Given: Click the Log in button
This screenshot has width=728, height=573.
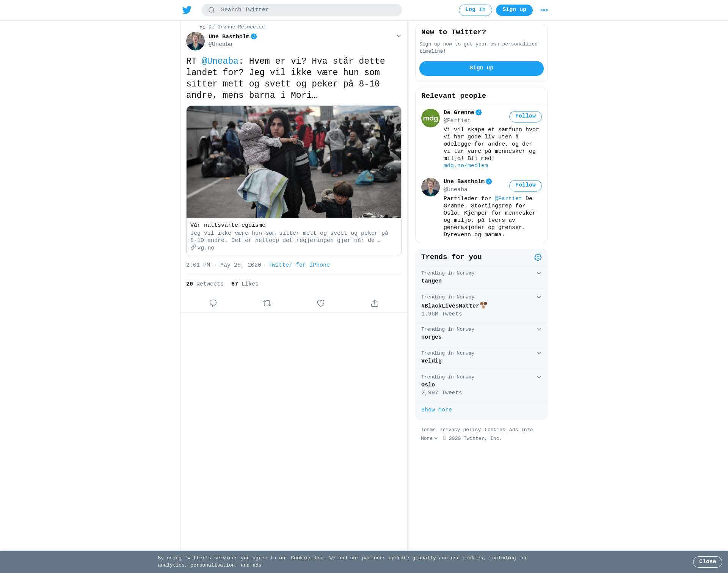Looking at the screenshot, I should click(475, 10).
